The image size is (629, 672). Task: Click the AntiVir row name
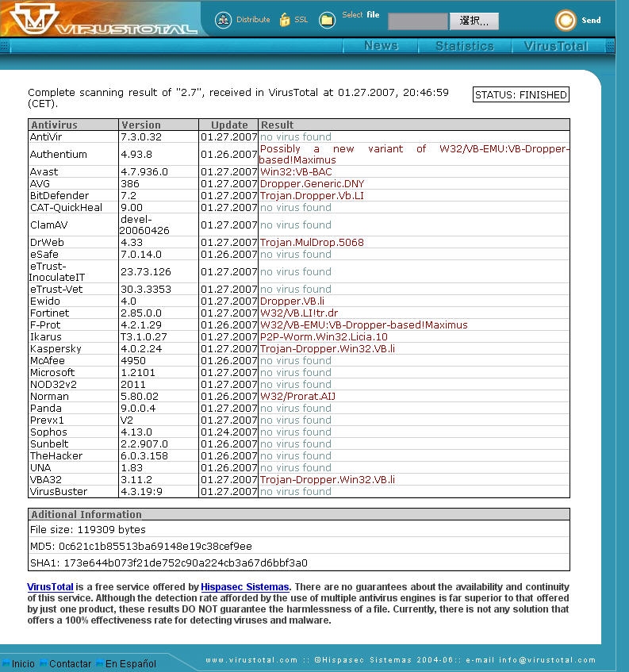46,136
